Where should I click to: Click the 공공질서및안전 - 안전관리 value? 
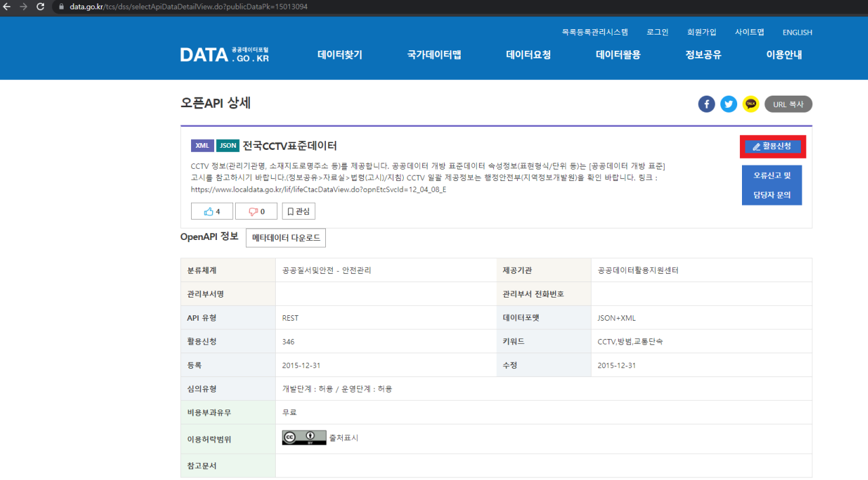(327, 270)
